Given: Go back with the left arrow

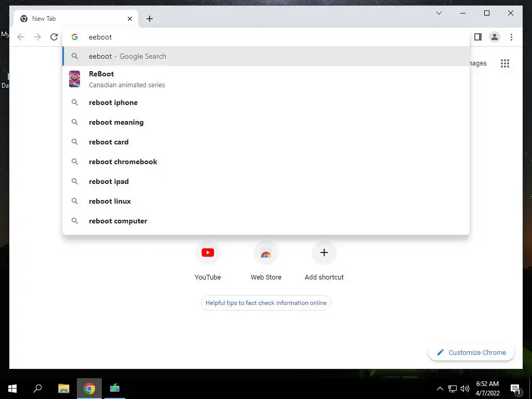Looking at the screenshot, I should [x=21, y=37].
